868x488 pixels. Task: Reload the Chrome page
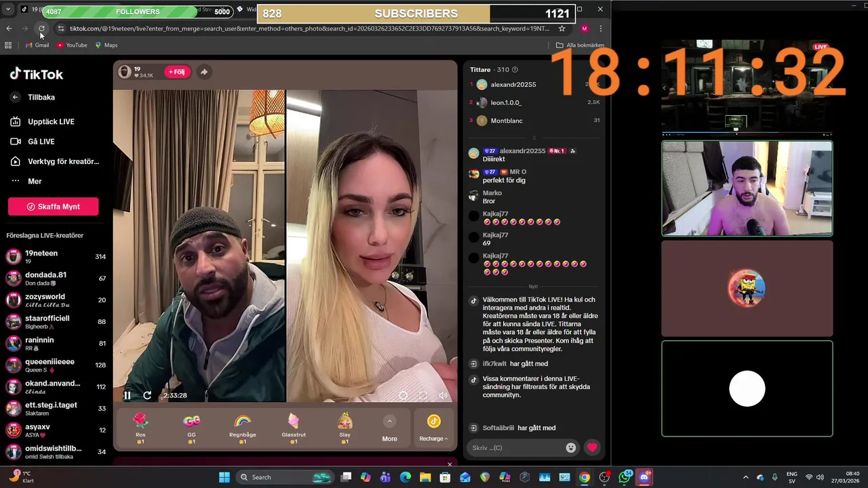pyautogui.click(x=41, y=28)
